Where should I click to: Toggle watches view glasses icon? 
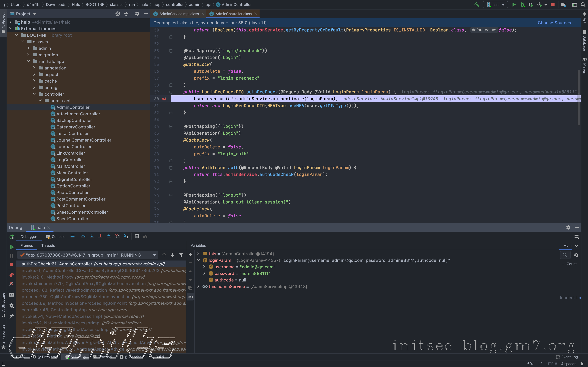coord(190,297)
